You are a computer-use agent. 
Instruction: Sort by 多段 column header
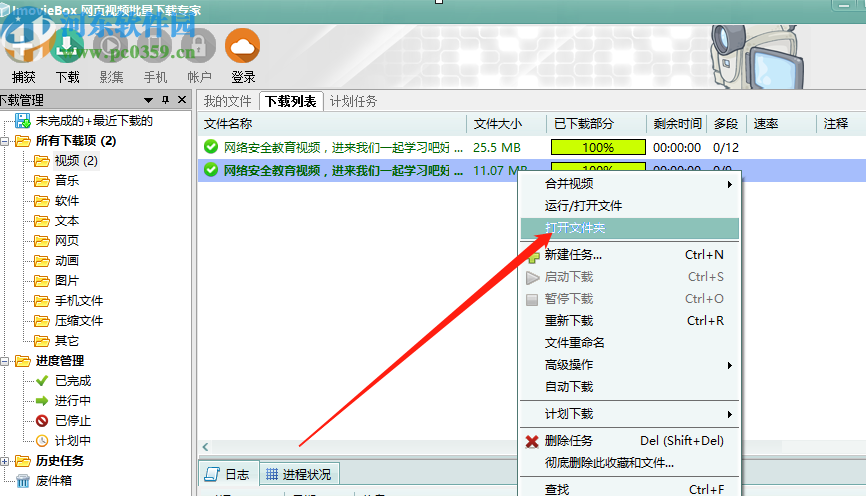point(726,124)
